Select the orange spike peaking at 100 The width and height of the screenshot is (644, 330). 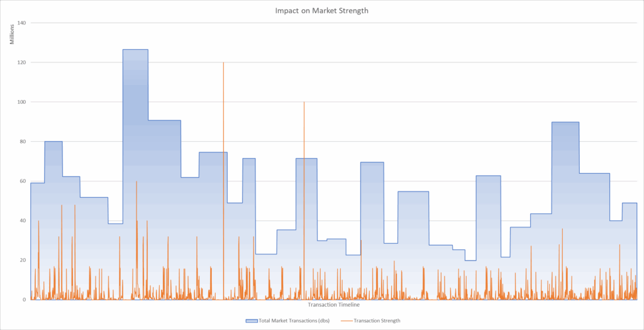click(304, 126)
